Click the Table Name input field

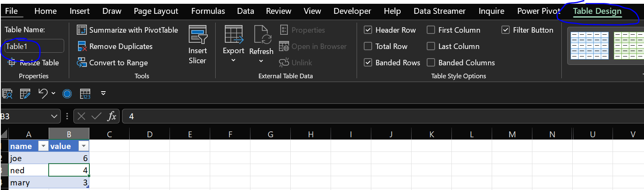coord(34,46)
